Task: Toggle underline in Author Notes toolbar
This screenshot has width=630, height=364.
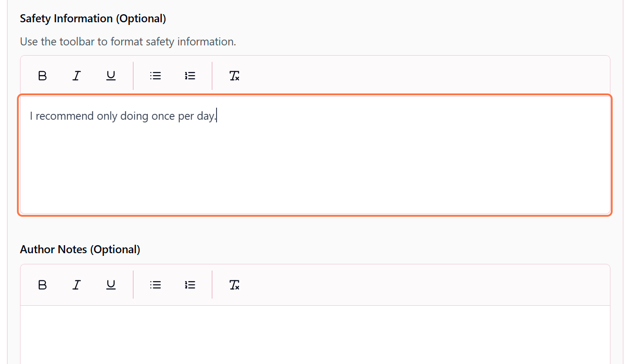Action: 111,285
